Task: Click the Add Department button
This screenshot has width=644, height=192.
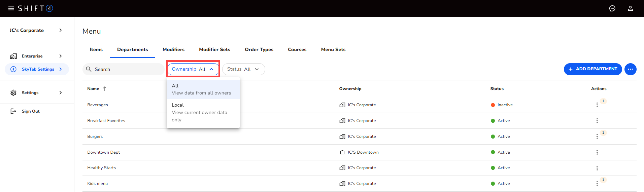Action: (x=592, y=69)
